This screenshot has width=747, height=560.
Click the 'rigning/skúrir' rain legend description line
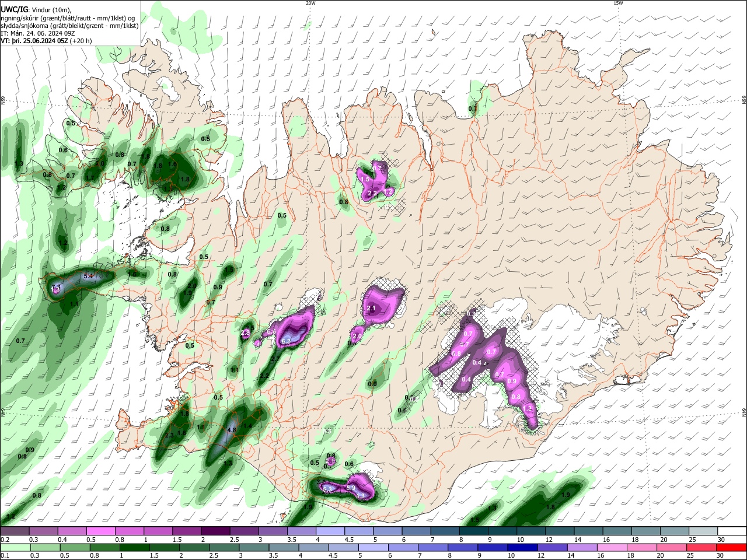[68, 18]
